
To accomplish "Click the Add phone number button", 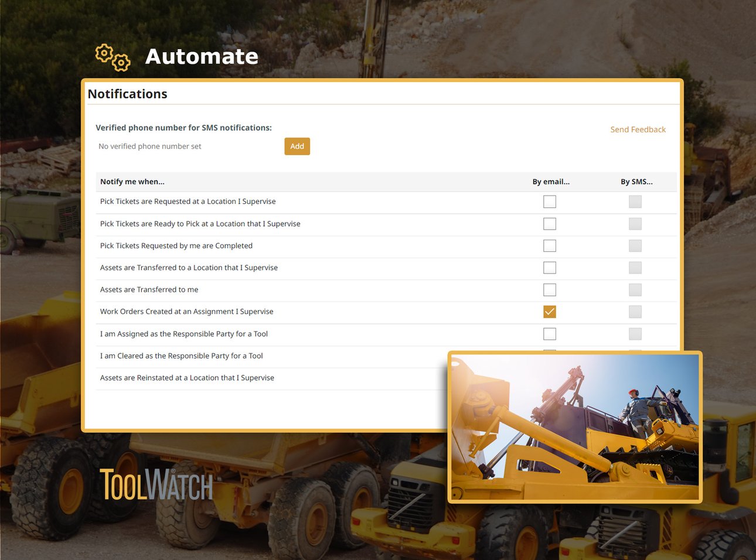I will [297, 146].
